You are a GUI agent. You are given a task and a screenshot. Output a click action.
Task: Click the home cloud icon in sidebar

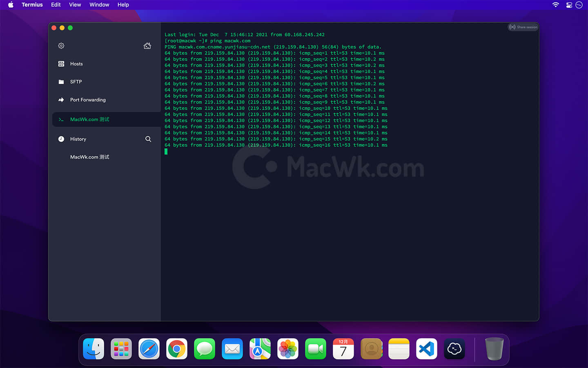click(147, 46)
